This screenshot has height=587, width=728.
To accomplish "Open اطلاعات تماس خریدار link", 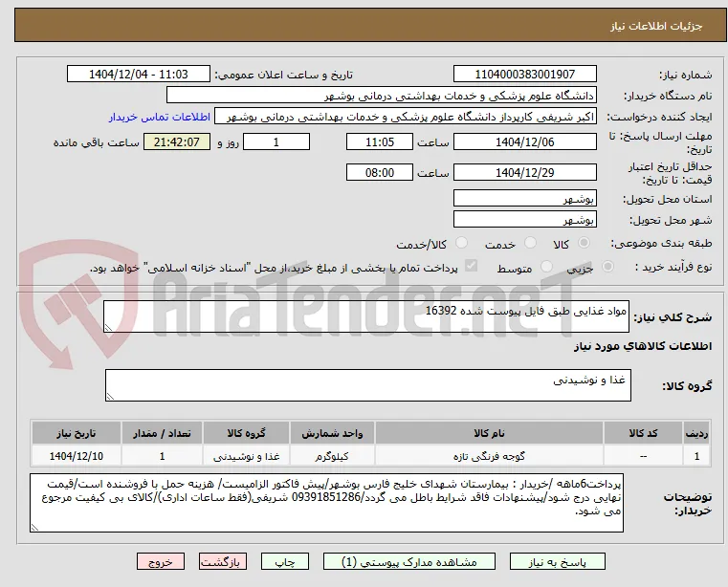I will click(x=160, y=117).
